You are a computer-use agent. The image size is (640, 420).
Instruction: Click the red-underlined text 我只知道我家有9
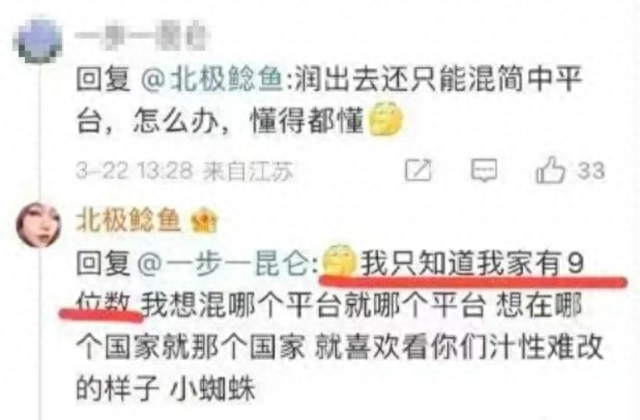(x=472, y=263)
